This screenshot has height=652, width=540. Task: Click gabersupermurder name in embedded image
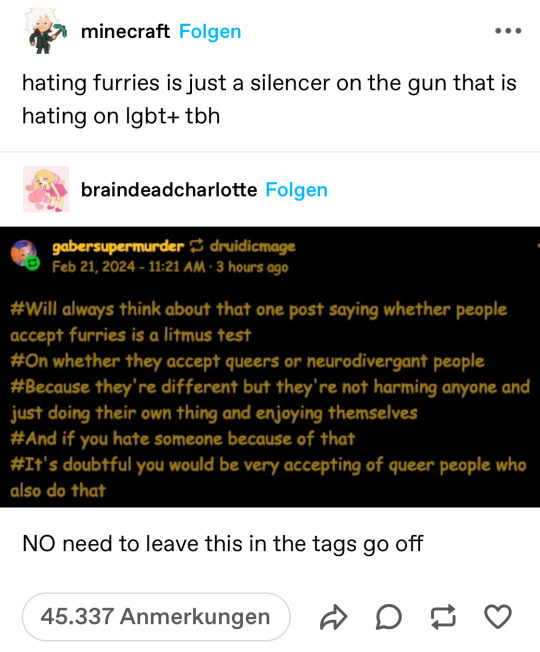click(118, 247)
